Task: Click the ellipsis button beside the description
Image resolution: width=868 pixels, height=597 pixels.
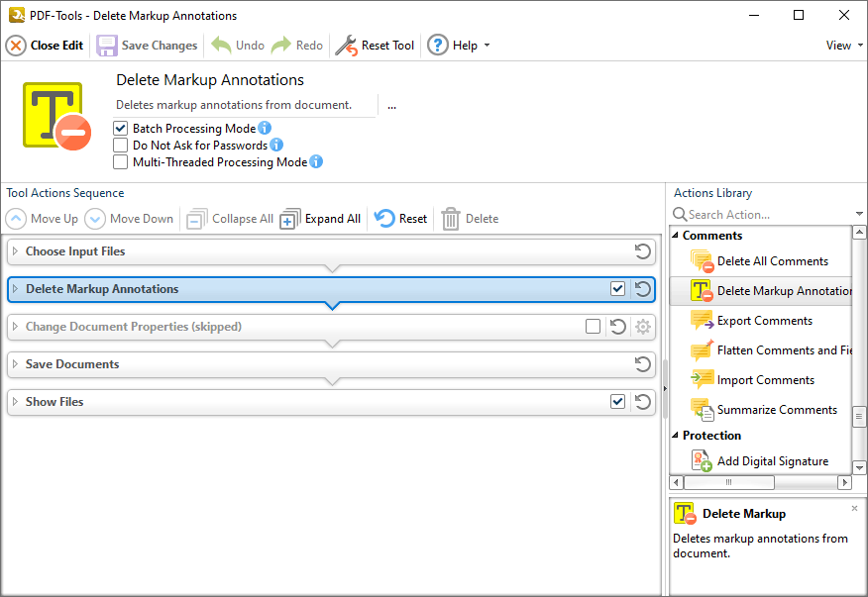Action: tap(392, 106)
